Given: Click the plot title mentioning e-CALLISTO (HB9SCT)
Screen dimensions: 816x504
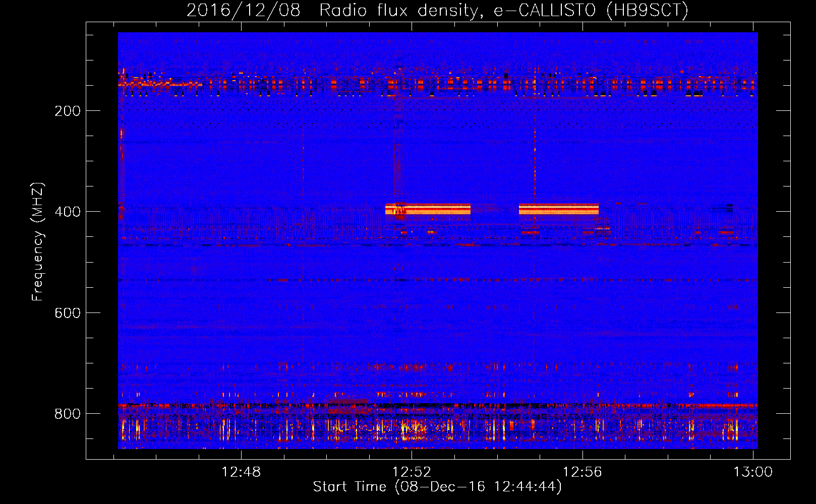Looking at the screenshot, I should pos(437,10).
